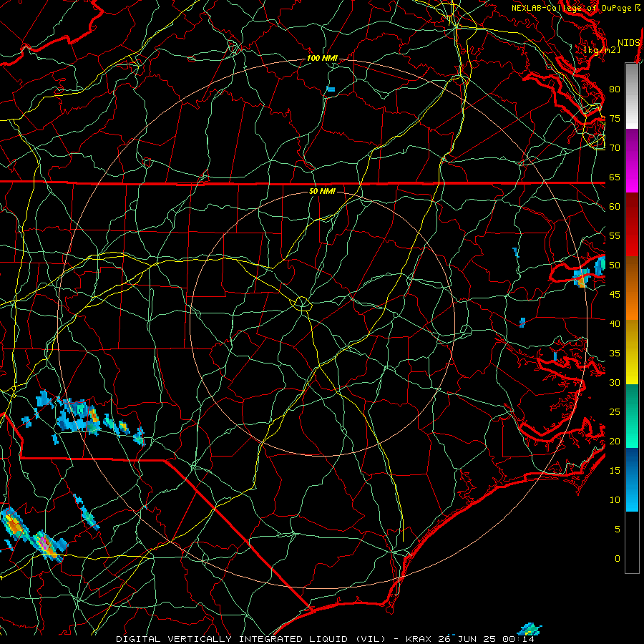This screenshot has width=644, height=644.
Task: Click the 20 value on color scale
Action: [x=615, y=441]
